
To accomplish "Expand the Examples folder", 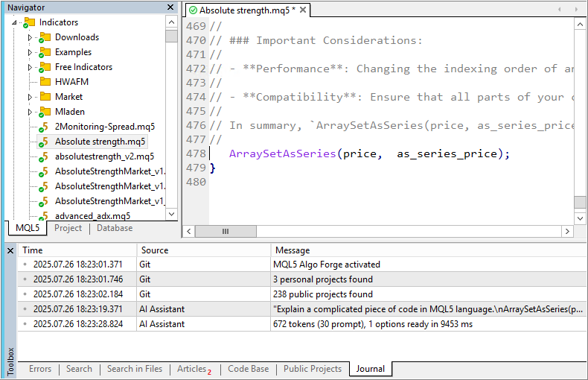I will (30, 53).
